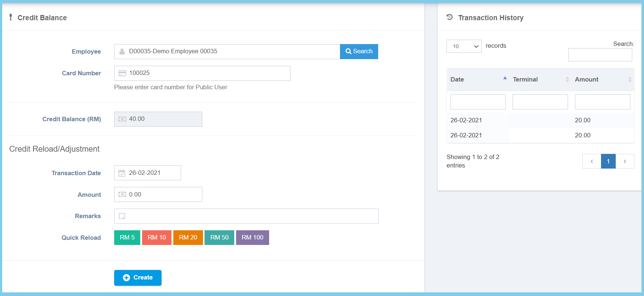Click the note icon in Remarks field
This screenshot has width=644, height=296.
122,216
